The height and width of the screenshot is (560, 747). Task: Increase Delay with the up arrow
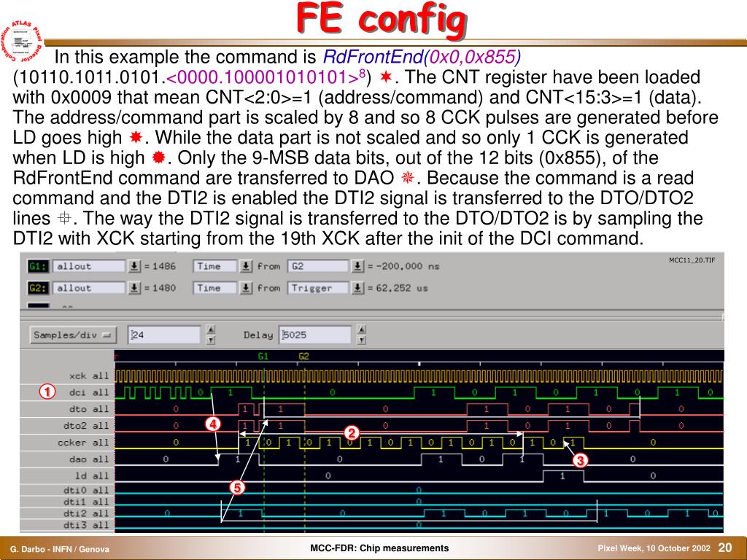pyautogui.click(x=362, y=330)
